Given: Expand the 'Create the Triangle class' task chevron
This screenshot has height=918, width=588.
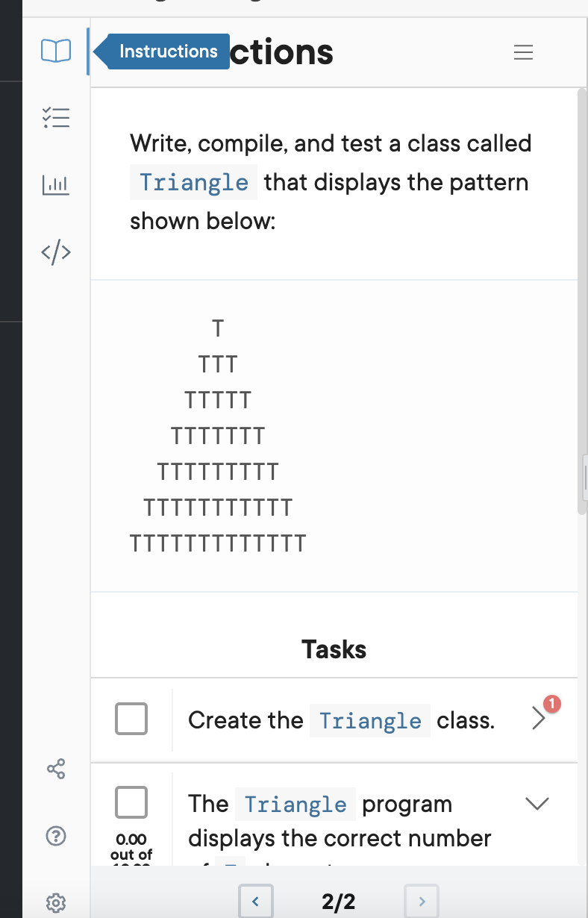Looking at the screenshot, I should 539,719.
